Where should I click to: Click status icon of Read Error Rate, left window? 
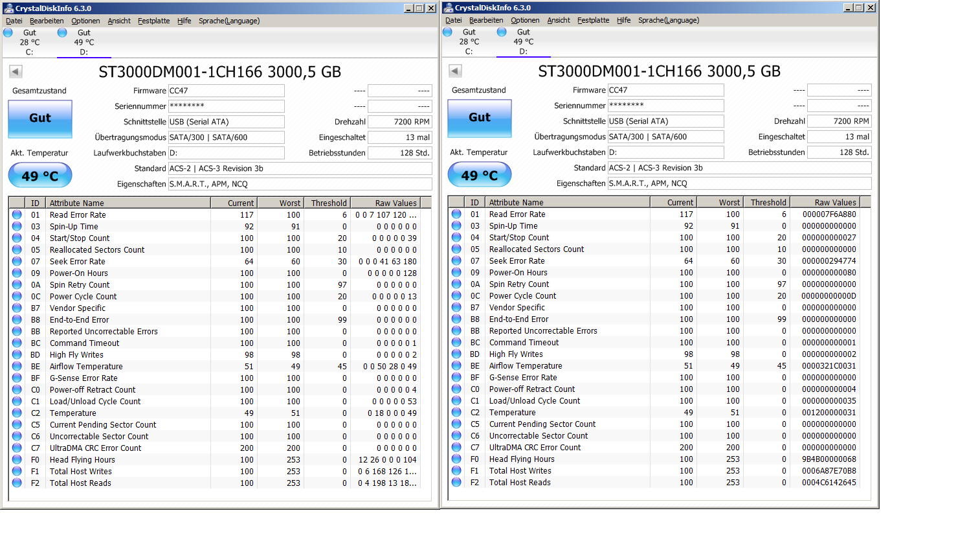17,214
